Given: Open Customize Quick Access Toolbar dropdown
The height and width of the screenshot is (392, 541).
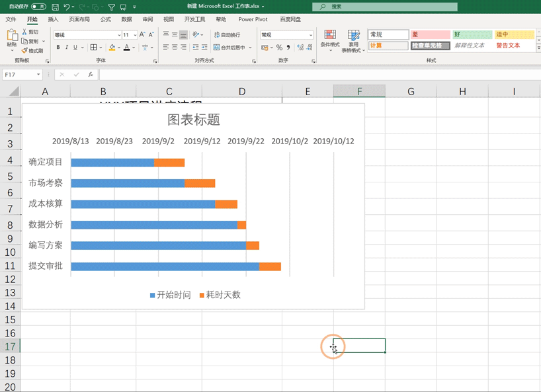Looking at the screenshot, I should [134, 7].
